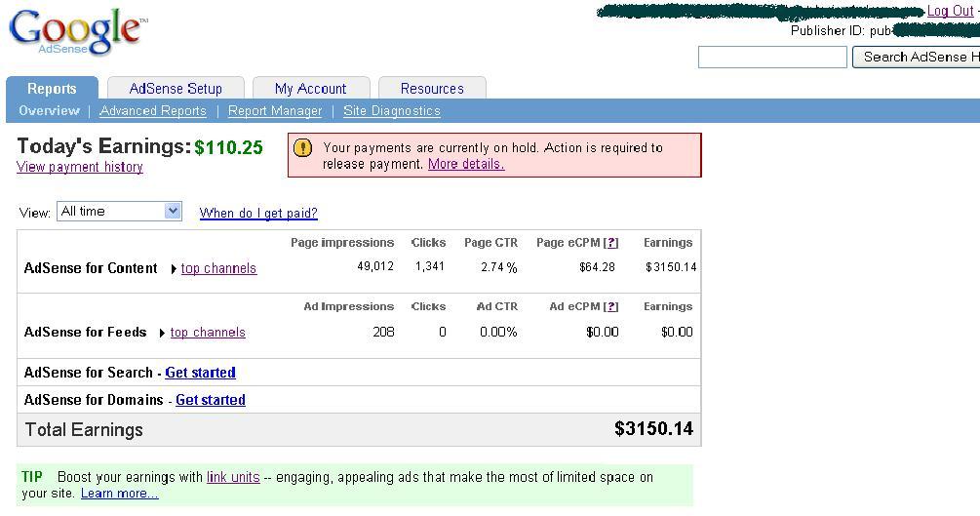980x516 pixels.
Task: Click the Page impressions column header
Action: (x=342, y=243)
